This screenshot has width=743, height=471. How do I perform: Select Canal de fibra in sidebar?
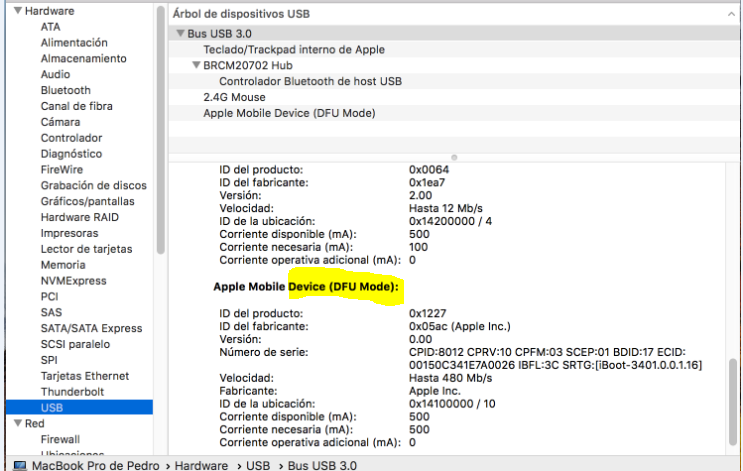[x=76, y=106]
